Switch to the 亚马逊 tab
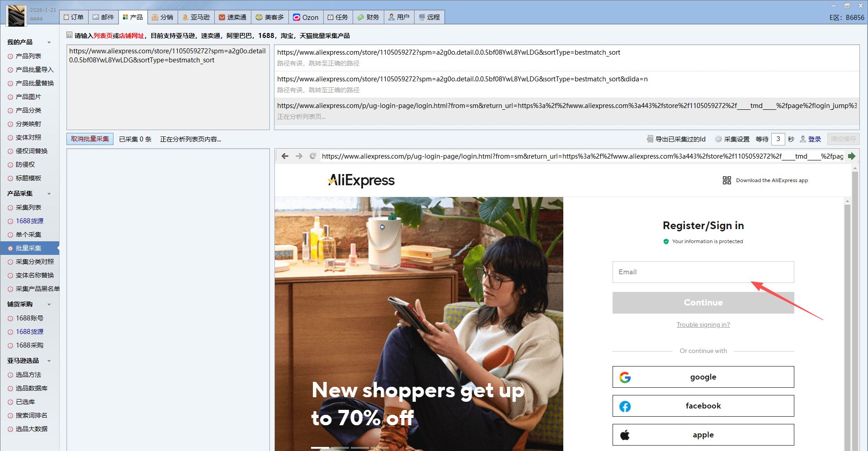The width and height of the screenshot is (868, 451). point(196,17)
